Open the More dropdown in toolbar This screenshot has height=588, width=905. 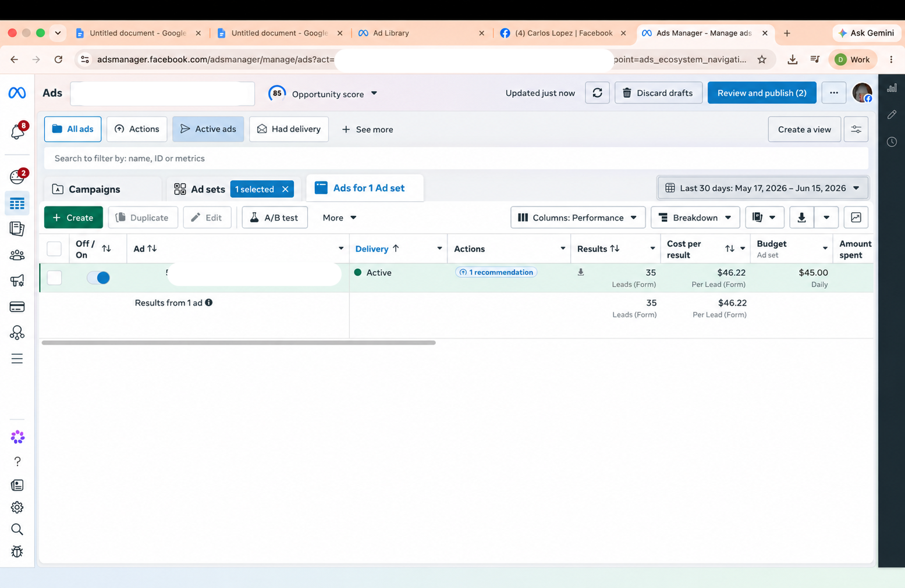pos(339,218)
